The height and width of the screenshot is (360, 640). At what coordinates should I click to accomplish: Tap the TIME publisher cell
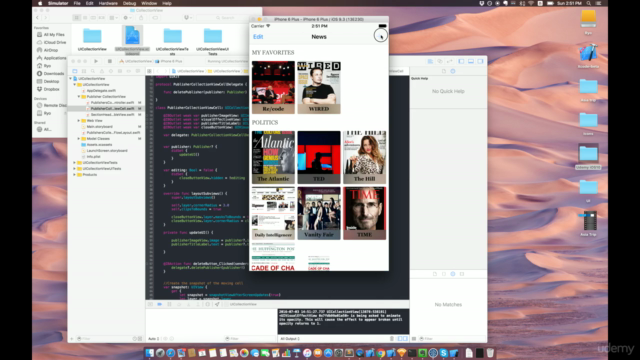point(364,213)
